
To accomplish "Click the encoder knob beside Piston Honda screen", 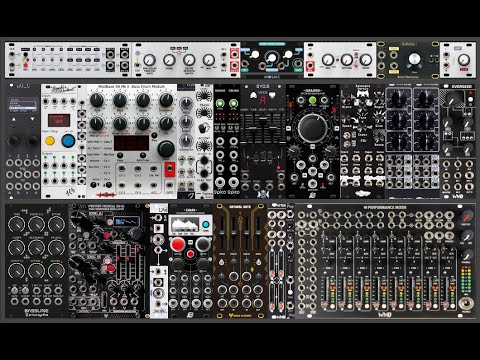I will (x=136, y=234).
